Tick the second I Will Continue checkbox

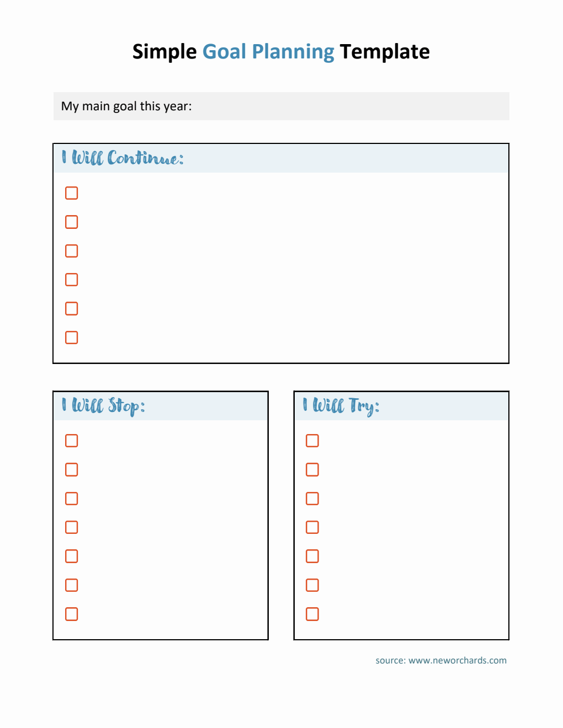(72, 222)
